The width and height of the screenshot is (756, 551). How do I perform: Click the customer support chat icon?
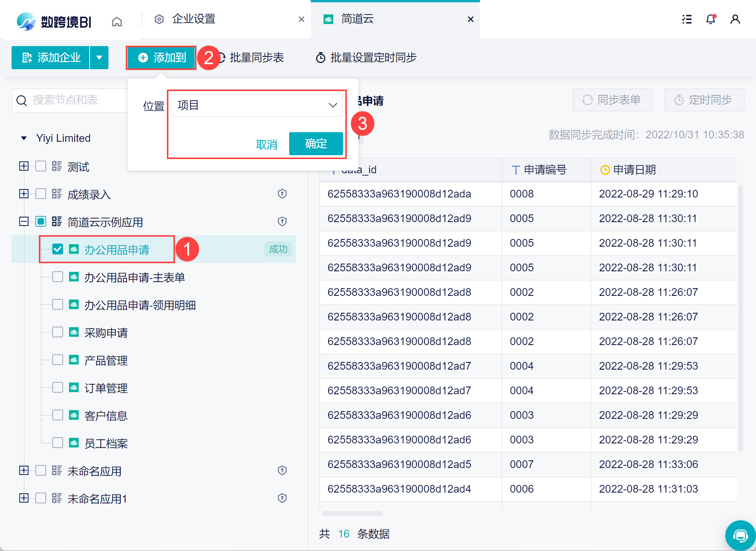point(740,535)
